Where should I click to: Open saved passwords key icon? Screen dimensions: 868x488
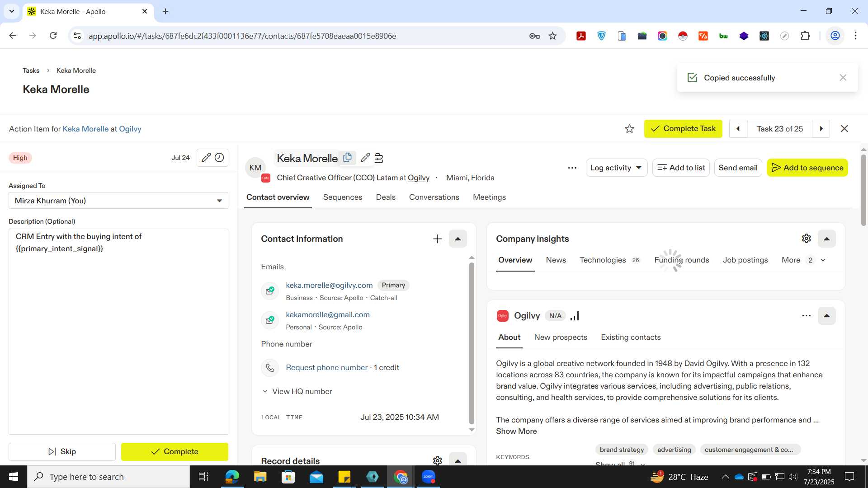[534, 36]
